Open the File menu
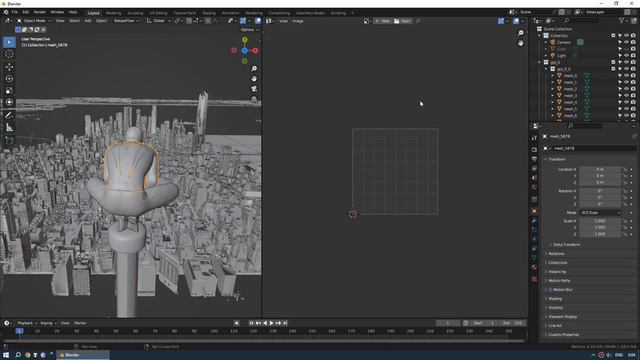The image size is (640, 360). click(15, 12)
